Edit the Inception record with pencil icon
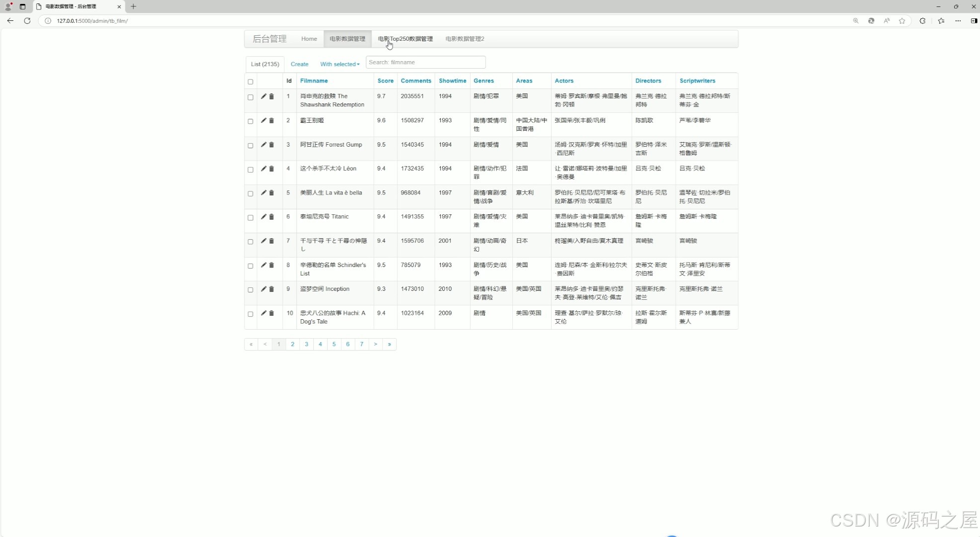The height and width of the screenshot is (537, 980). 263,289
